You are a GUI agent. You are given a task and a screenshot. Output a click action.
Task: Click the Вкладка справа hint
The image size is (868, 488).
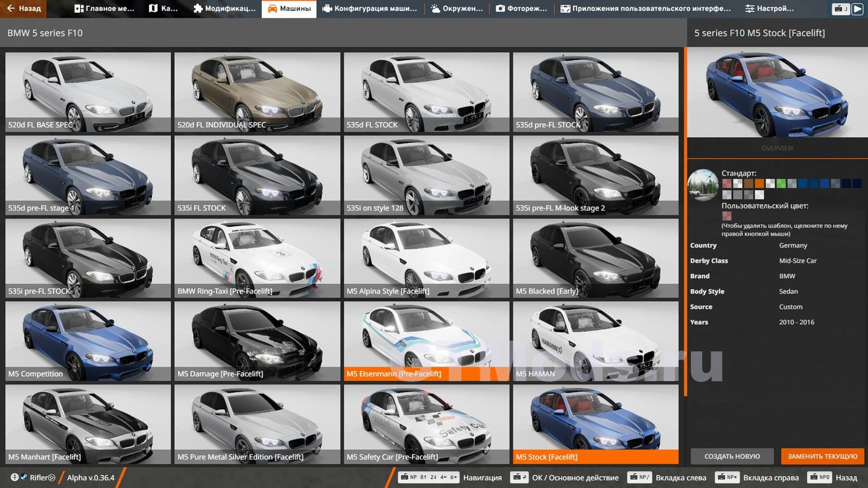click(x=757, y=477)
